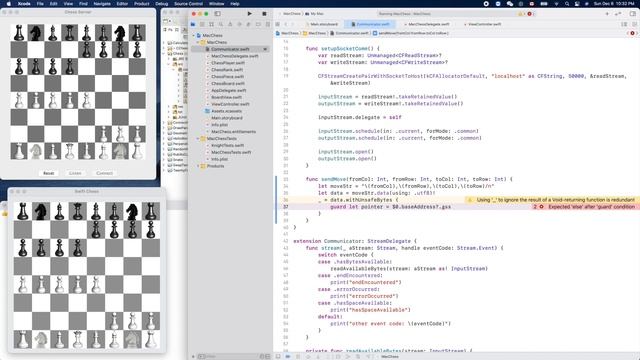The width and height of the screenshot is (640, 360).
Task: Select ChessPlayer.swift in the navigator
Action: (x=228, y=63)
